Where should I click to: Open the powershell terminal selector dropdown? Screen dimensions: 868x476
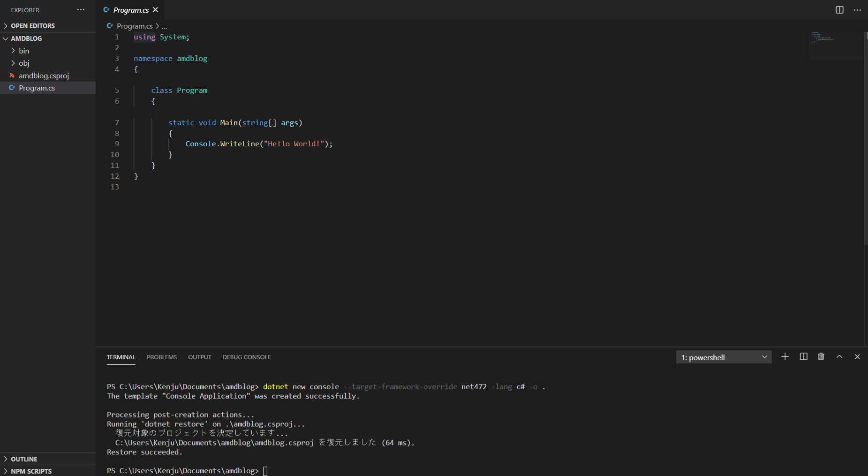tap(724, 357)
